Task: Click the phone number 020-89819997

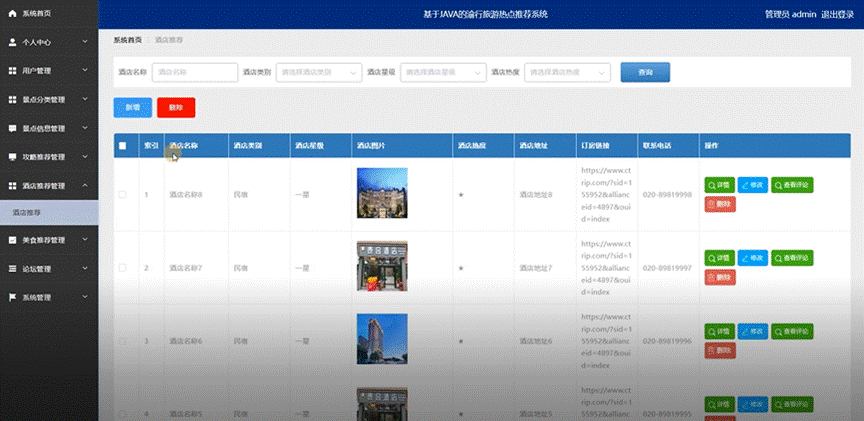Action: coord(667,268)
